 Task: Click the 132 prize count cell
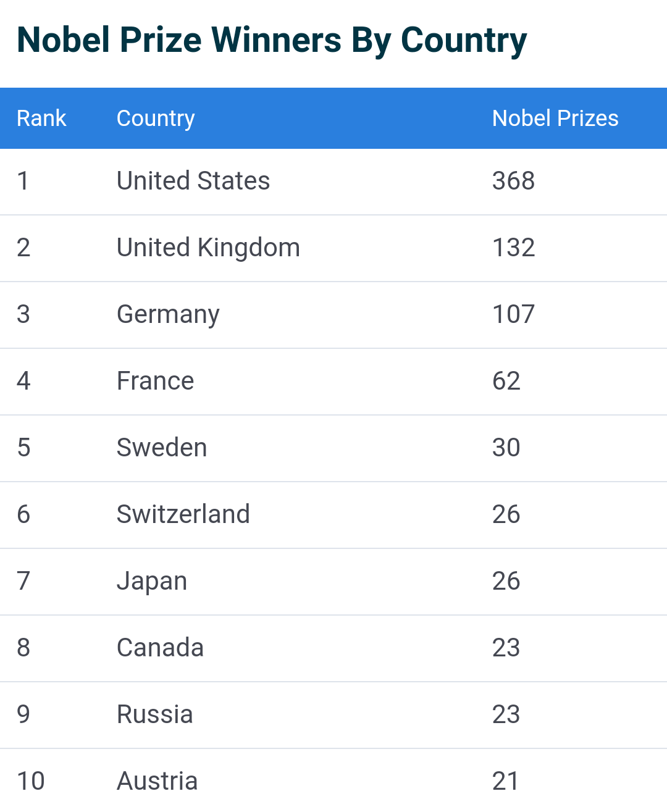tap(513, 248)
